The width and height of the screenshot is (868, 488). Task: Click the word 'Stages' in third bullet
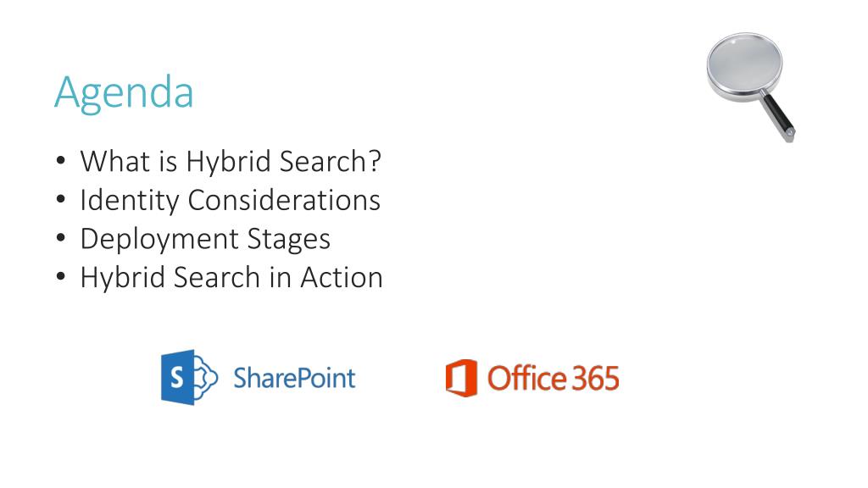[x=289, y=240]
